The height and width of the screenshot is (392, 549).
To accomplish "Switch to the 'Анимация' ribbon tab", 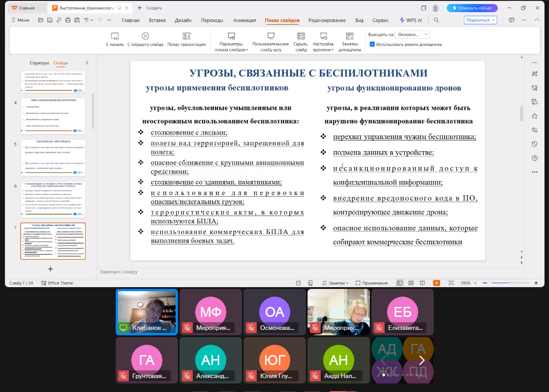I will pyautogui.click(x=245, y=20).
